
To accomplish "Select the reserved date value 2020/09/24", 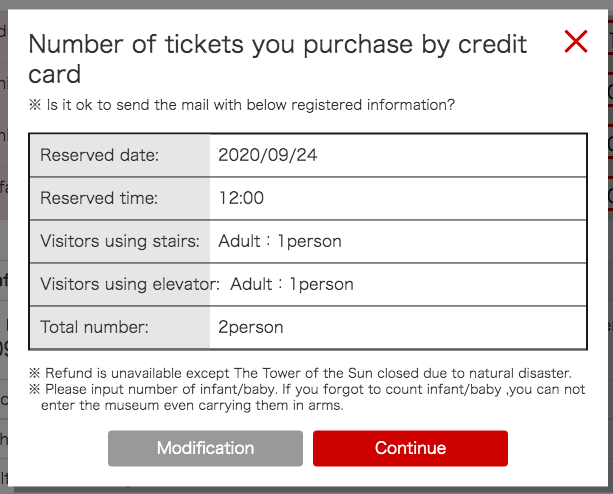I will tap(267, 155).
